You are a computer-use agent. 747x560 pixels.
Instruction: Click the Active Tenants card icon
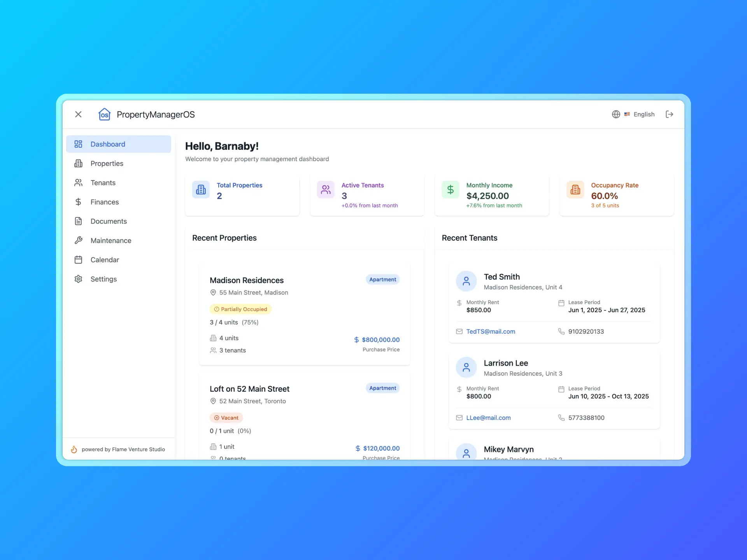point(326,190)
